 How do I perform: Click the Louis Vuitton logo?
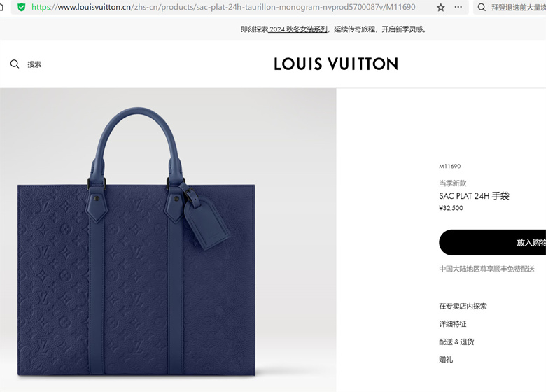pos(336,64)
